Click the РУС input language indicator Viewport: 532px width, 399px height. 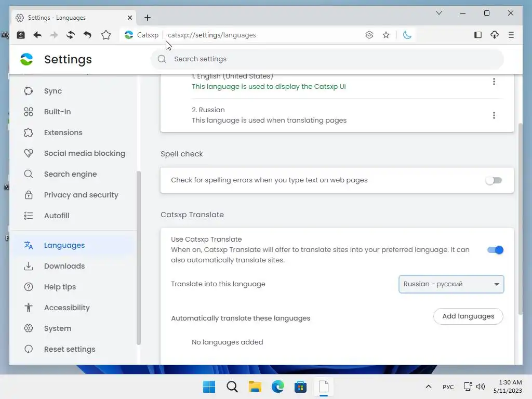tap(448, 387)
